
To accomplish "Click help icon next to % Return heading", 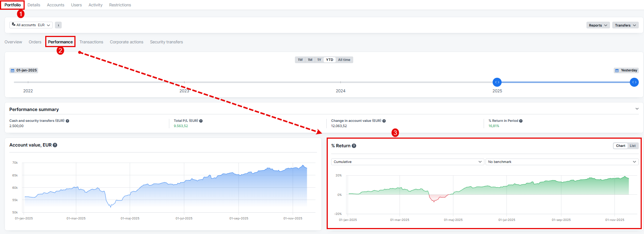I will coord(354,146).
